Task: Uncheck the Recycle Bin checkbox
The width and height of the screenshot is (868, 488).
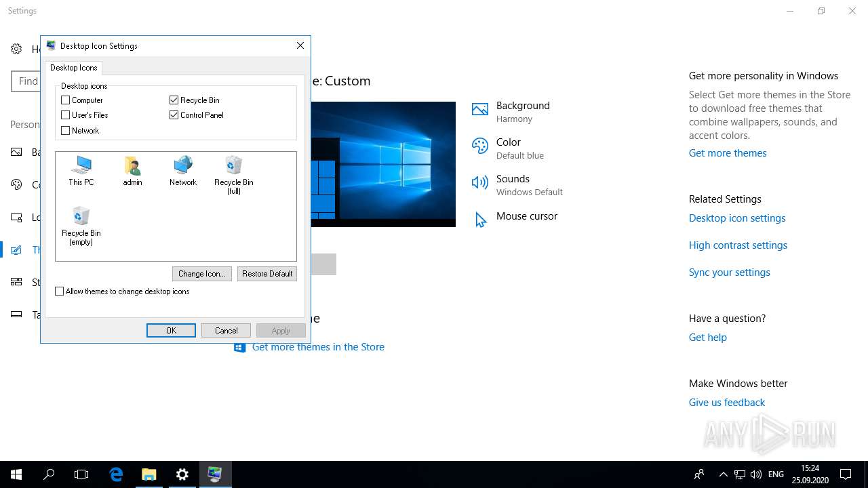Action: click(x=174, y=100)
